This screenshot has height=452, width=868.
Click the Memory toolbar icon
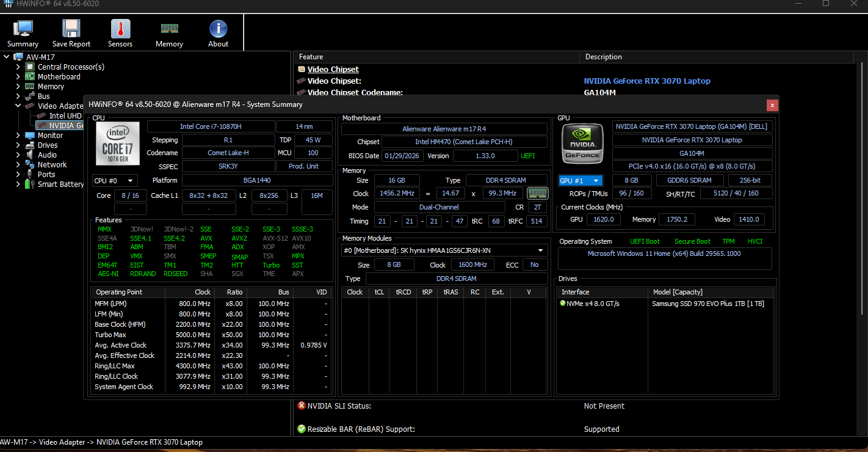[169, 29]
